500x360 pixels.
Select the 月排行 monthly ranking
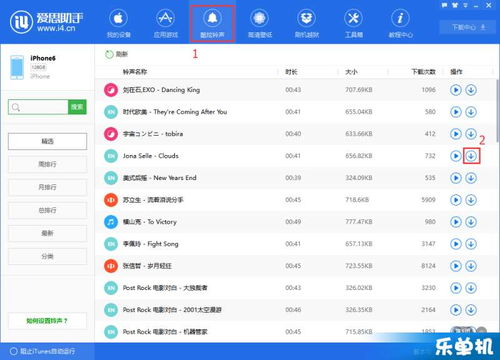click(x=47, y=187)
